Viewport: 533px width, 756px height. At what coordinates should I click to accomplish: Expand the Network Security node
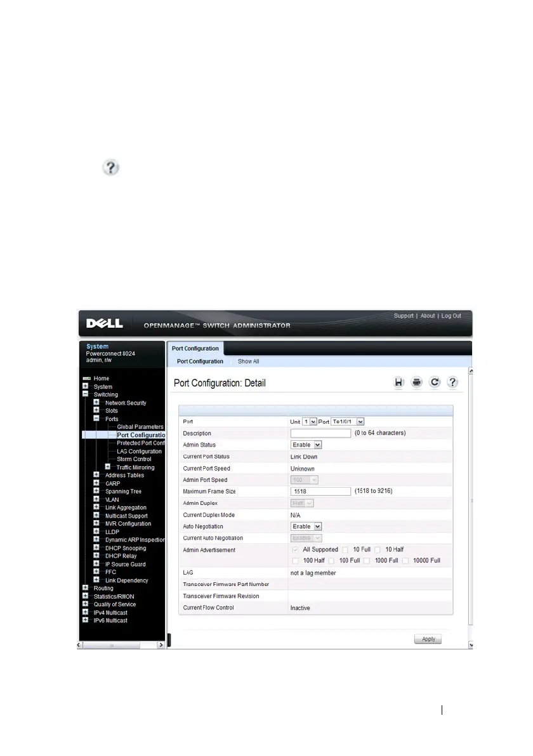coord(96,402)
